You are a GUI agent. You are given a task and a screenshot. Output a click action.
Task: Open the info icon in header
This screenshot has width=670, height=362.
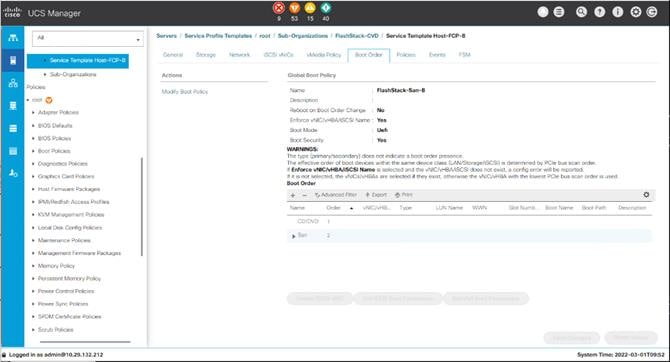tap(617, 12)
